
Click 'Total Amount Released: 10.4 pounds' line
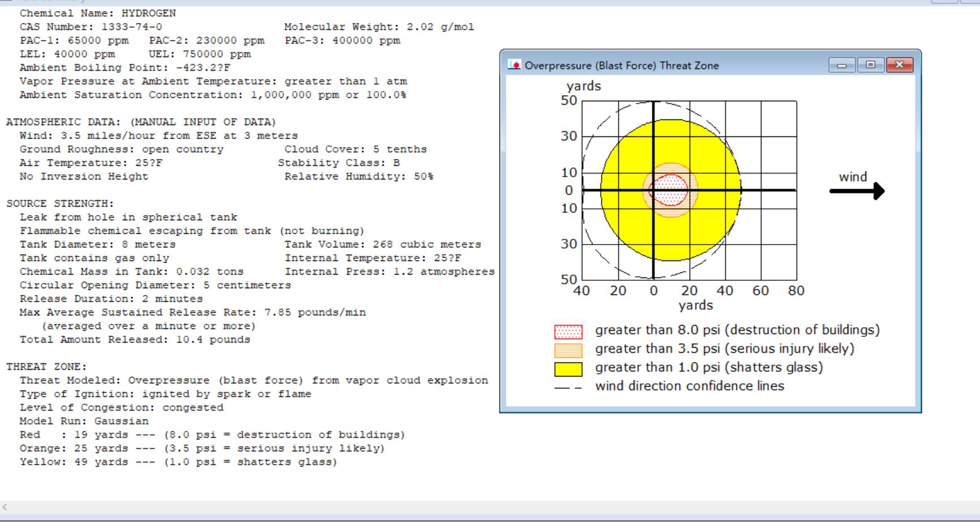pos(135,339)
